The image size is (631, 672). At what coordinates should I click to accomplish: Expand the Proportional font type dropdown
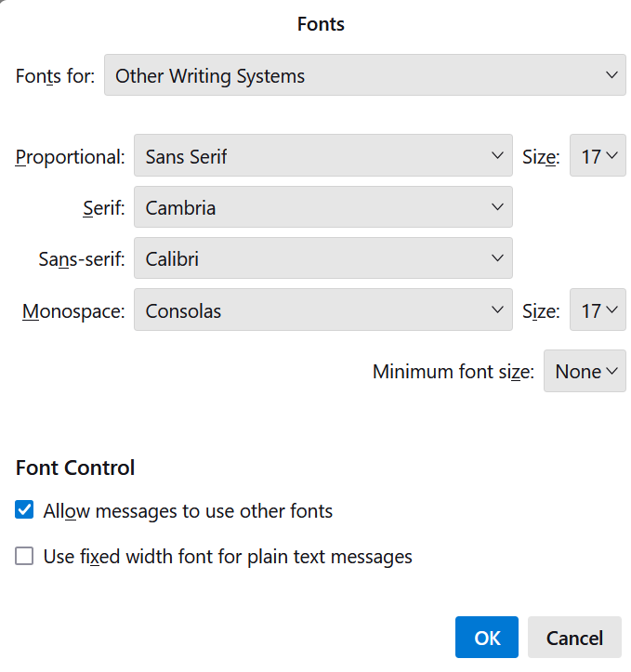click(x=323, y=155)
